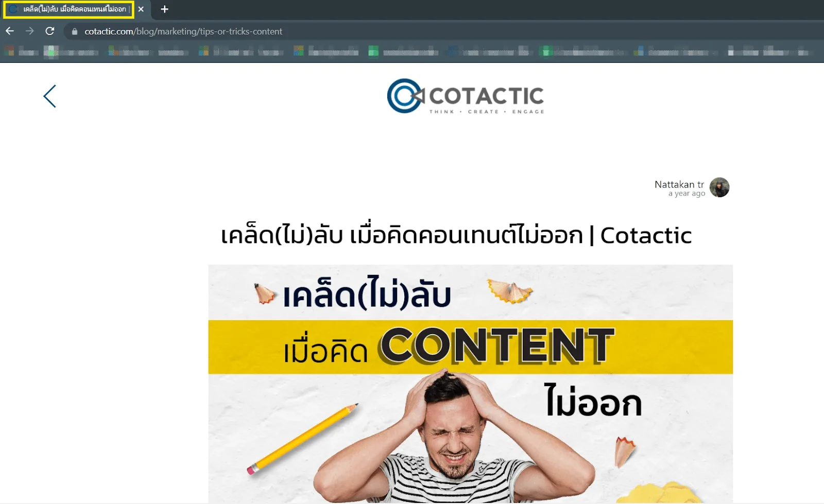
Task: Click the grayed-out forward navigation arrow
Action: click(29, 31)
